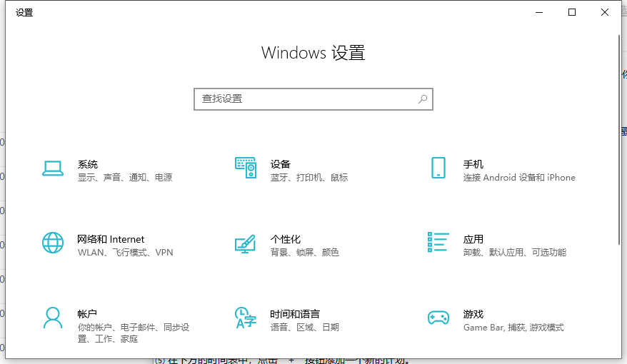
Task: Open 系统 settings via its title text
Action: coord(88,164)
